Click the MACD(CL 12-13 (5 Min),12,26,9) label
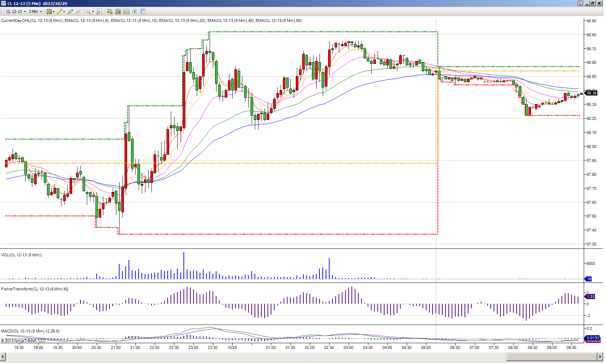The width and height of the screenshot is (606, 364). coord(30,331)
